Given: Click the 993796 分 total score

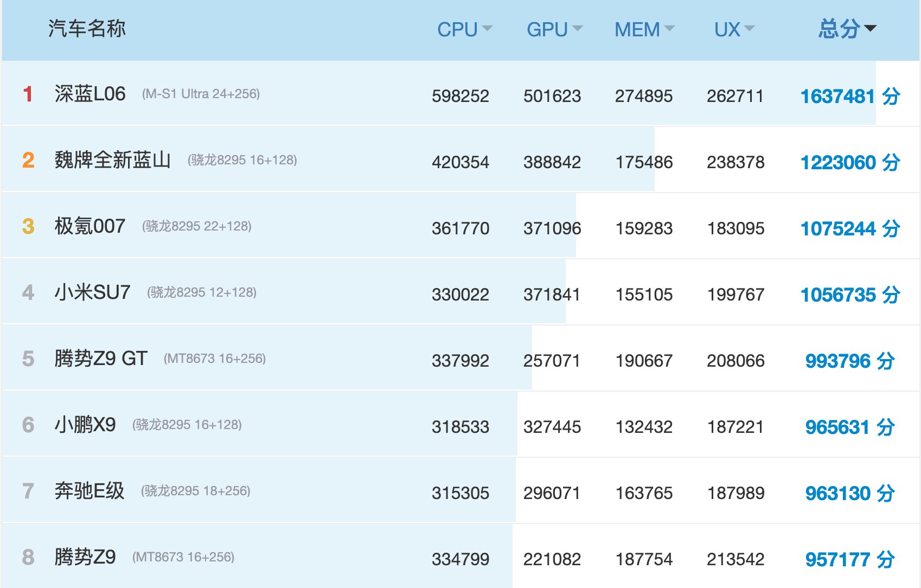Looking at the screenshot, I should coord(850,361).
